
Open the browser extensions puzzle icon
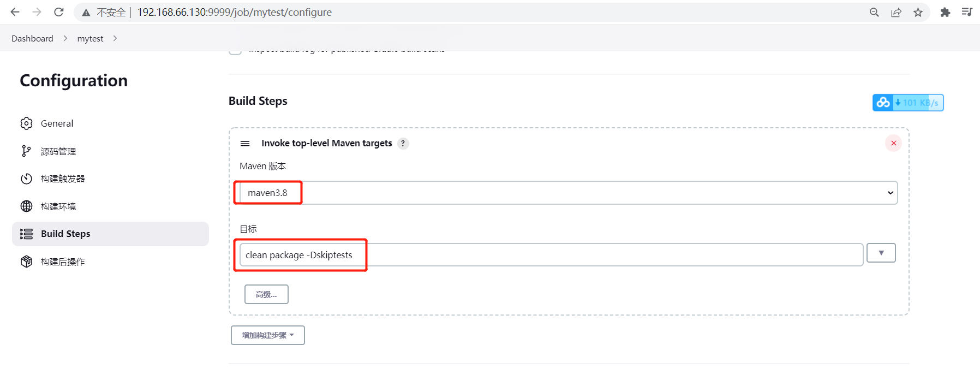[945, 12]
